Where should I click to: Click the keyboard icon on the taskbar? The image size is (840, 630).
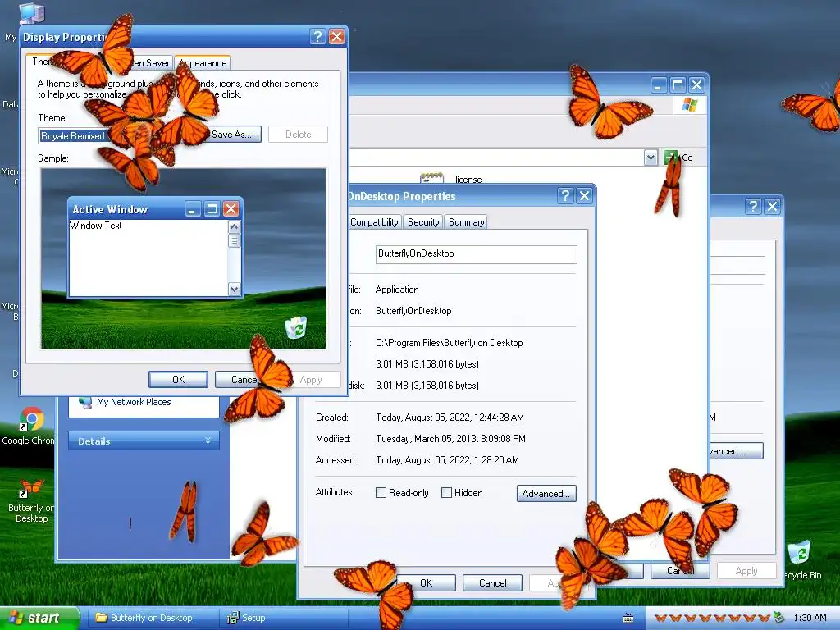click(628, 619)
